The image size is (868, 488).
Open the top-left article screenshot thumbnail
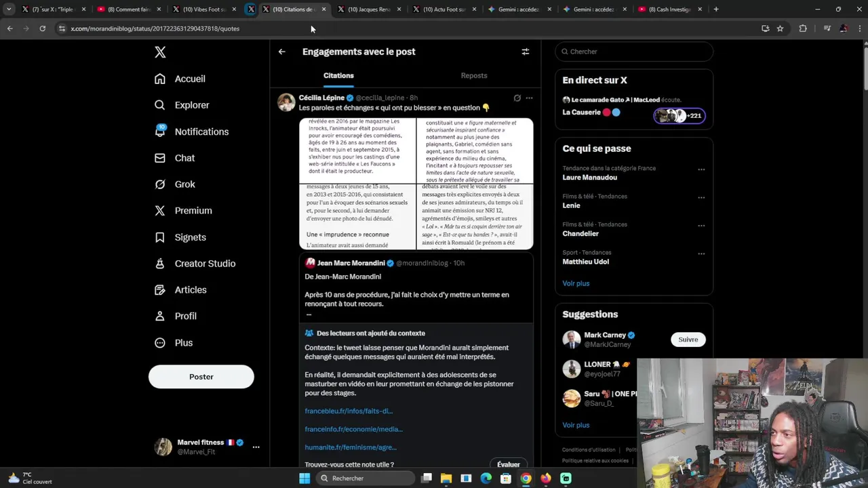pyautogui.click(x=357, y=150)
